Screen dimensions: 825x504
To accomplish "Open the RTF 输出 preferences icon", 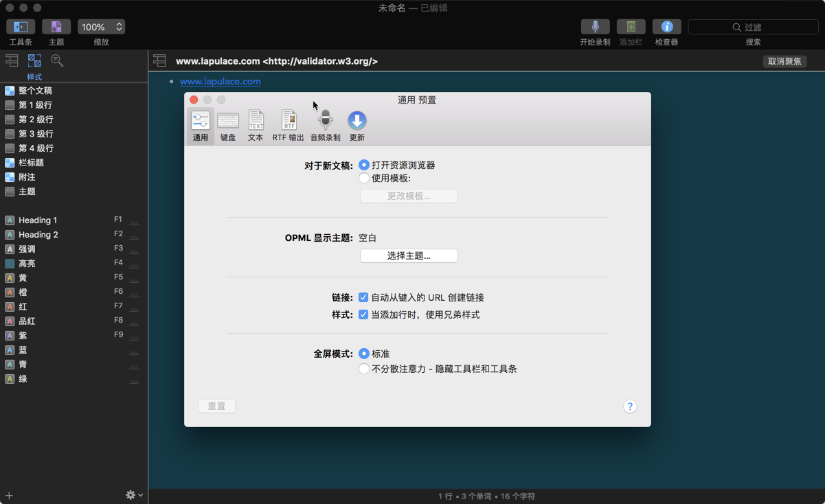I will click(289, 121).
